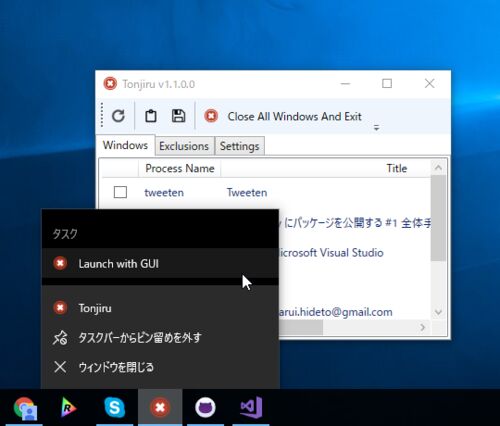
Task: Click the Process Name column header
Action: [x=180, y=168]
